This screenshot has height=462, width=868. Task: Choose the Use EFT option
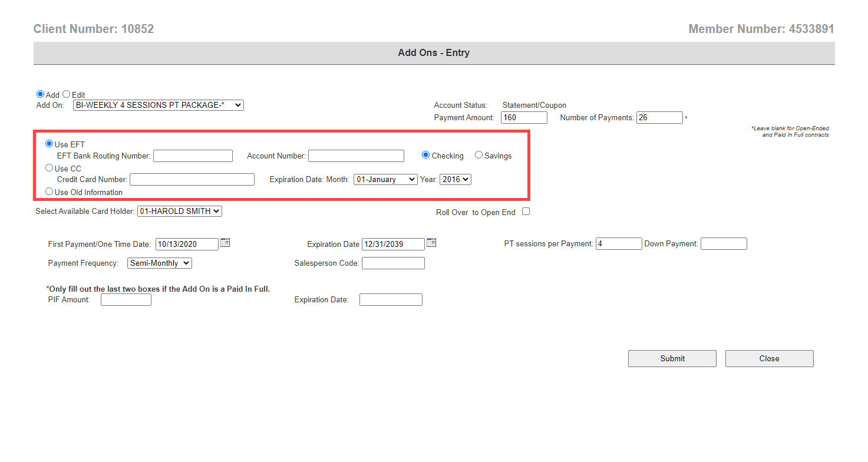(49, 143)
